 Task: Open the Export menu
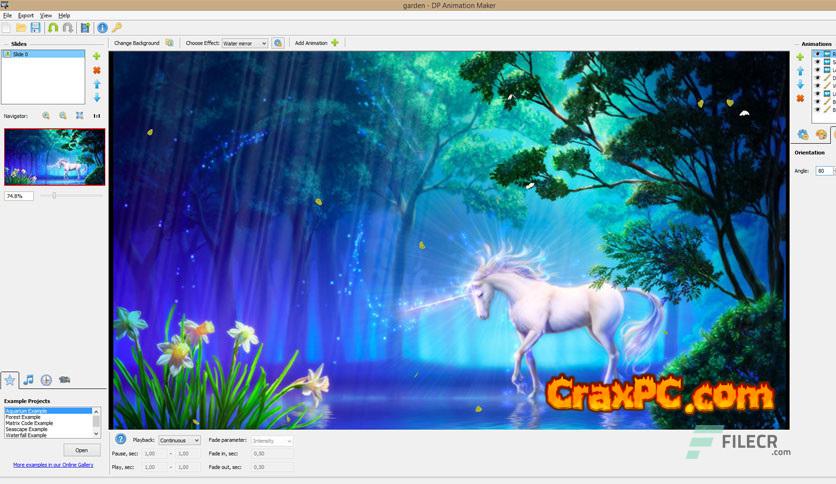click(26, 16)
